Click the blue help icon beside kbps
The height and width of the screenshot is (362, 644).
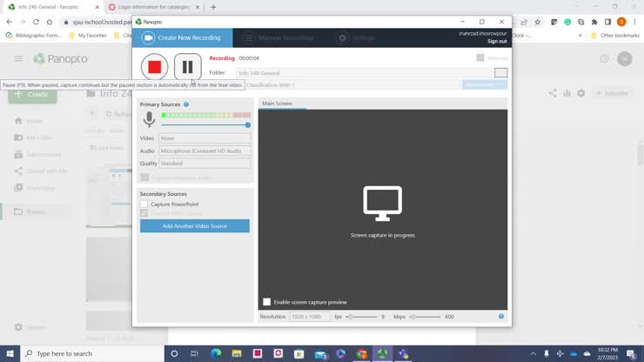(501, 317)
